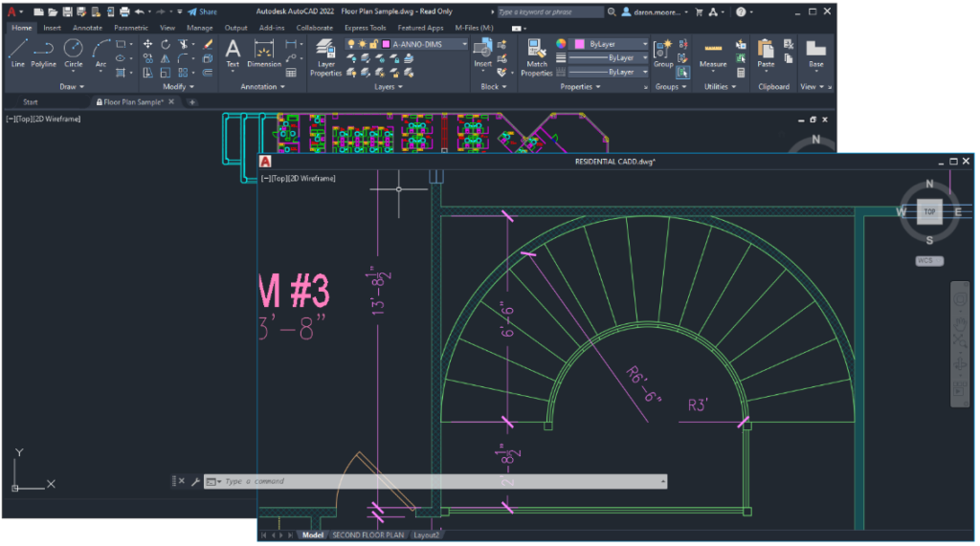This screenshot has width=980, height=546.
Task: Select the Line drawing tool
Action: pyautogui.click(x=17, y=54)
